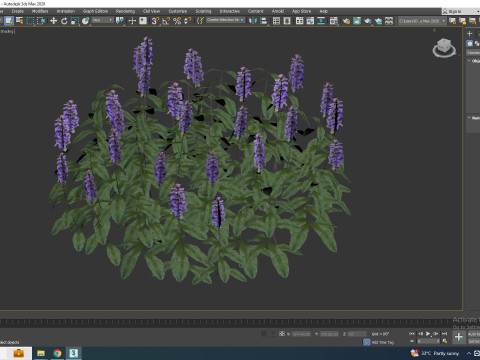Open the Rendering menu
The image size is (480, 360).
click(x=125, y=11)
